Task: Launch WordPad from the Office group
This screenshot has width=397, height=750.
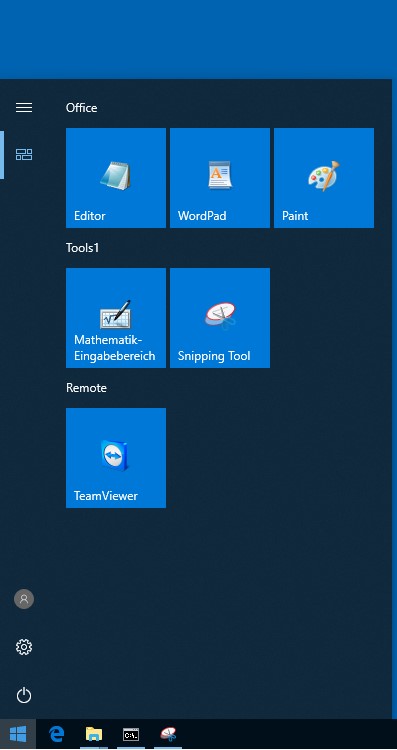Action: [220, 178]
